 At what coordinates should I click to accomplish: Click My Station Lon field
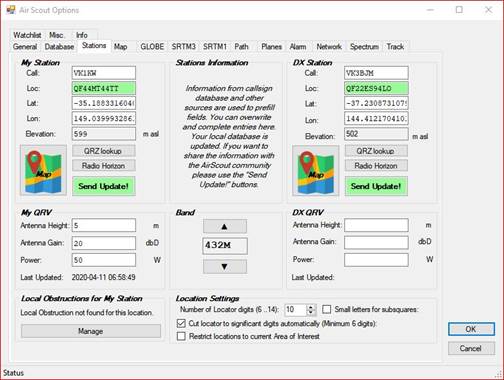pos(104,118)
